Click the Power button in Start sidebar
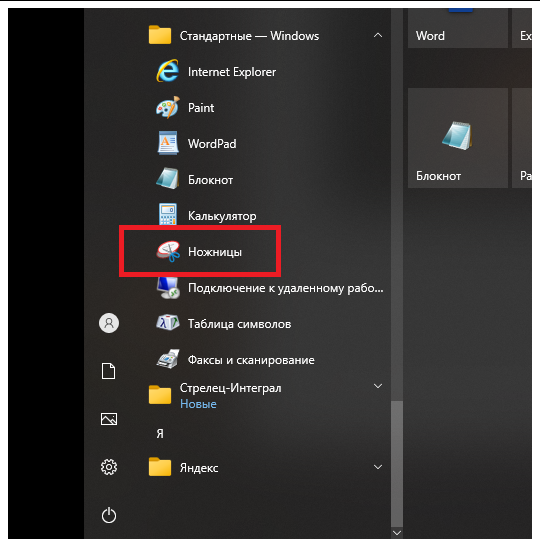This screenshot has width=540, height=546. click(x=109, y=515)
